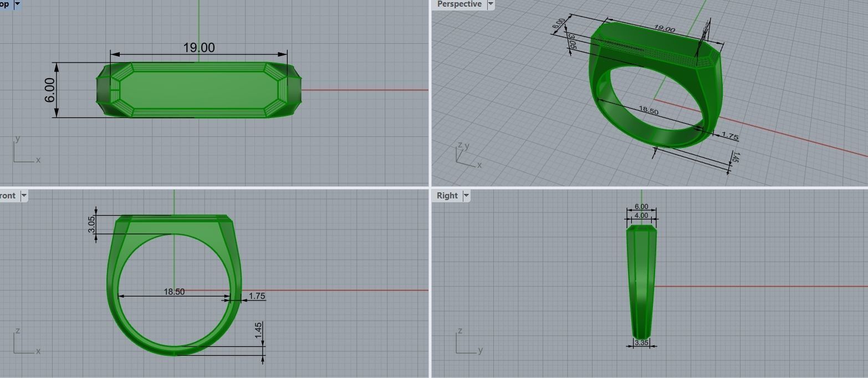Screen dimensions: 868x378
Task: Select the green ring in Top view
Action: pyautogui.click(x=199, y=90)
